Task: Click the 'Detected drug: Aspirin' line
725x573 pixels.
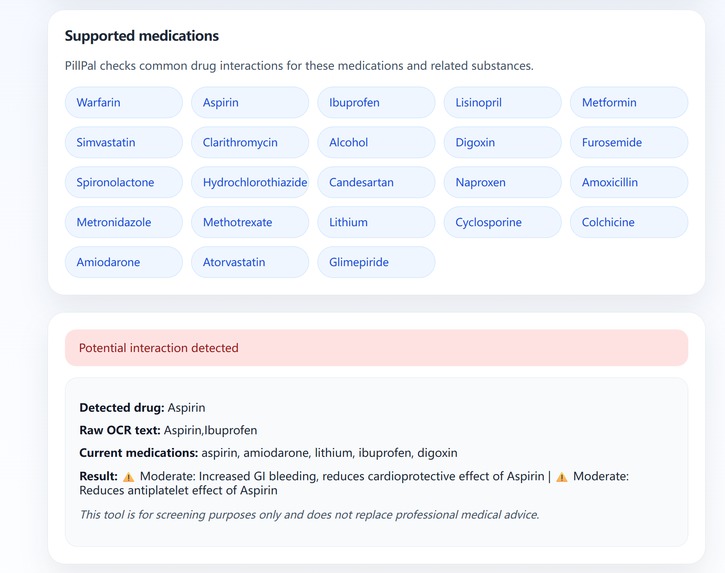Action: (142, 407)
